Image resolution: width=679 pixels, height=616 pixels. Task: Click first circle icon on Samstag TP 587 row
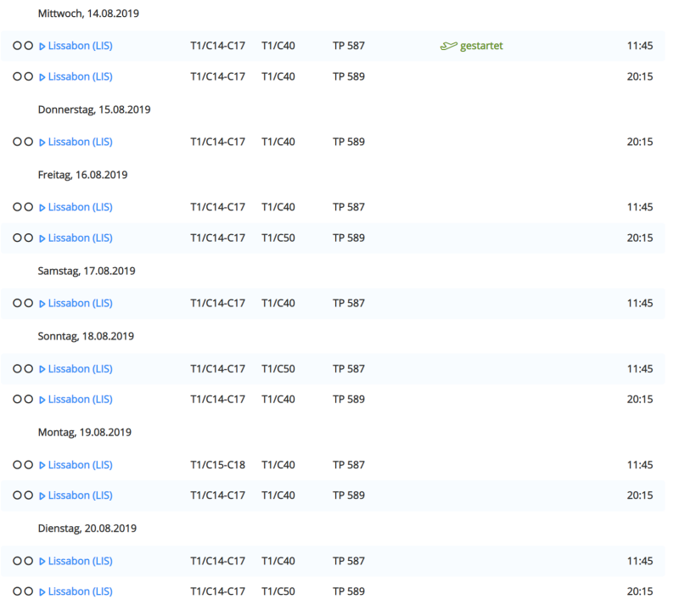[x=17, y=303]
